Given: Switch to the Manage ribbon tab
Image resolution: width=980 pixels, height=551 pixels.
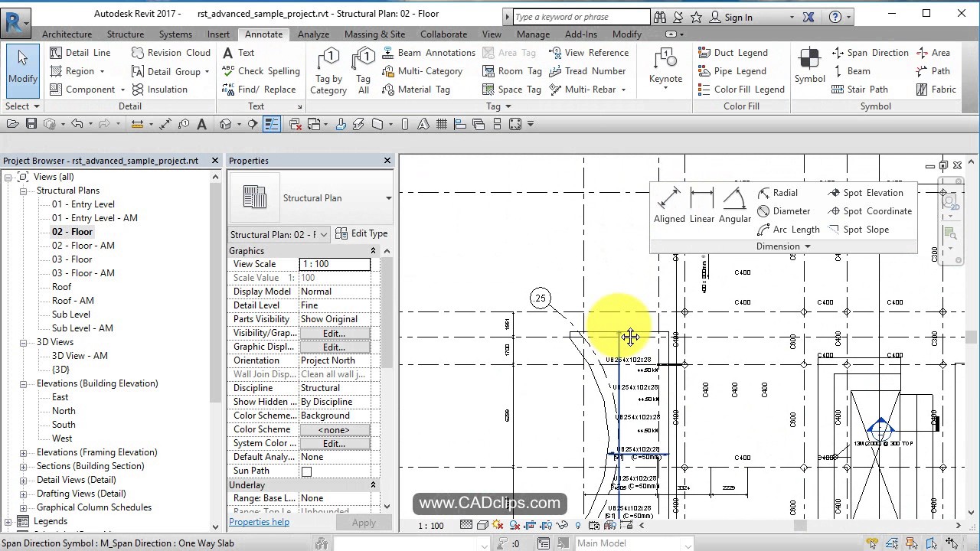Looking at the screenshot, I should point(533,34).
